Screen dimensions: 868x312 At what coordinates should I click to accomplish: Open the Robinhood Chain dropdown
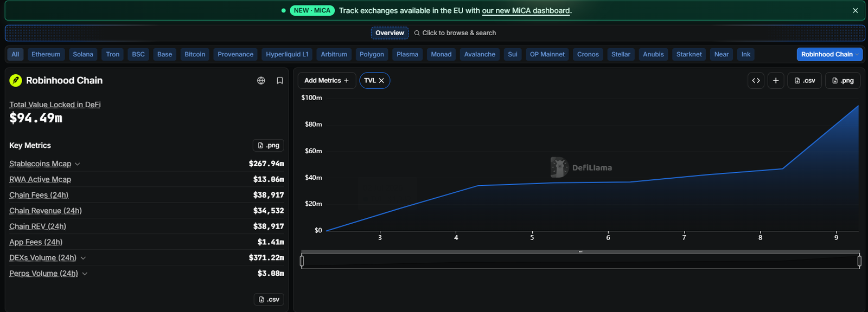[x=829, y=54]
